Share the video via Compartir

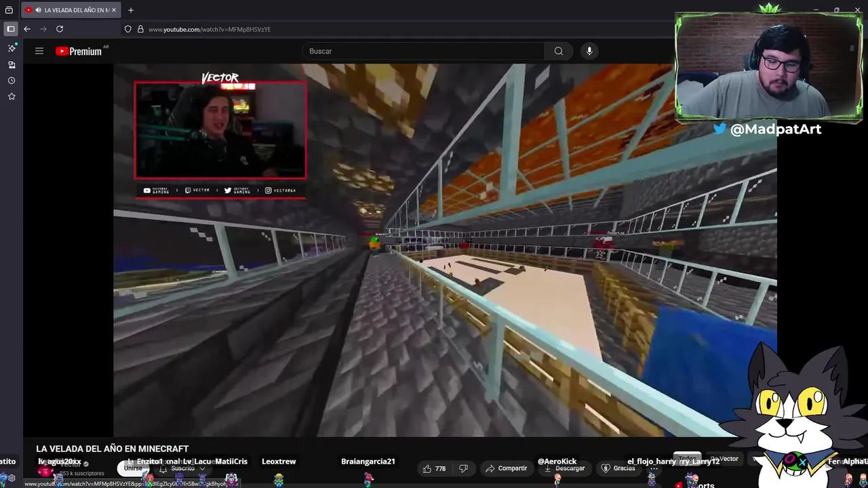point(506,468)
